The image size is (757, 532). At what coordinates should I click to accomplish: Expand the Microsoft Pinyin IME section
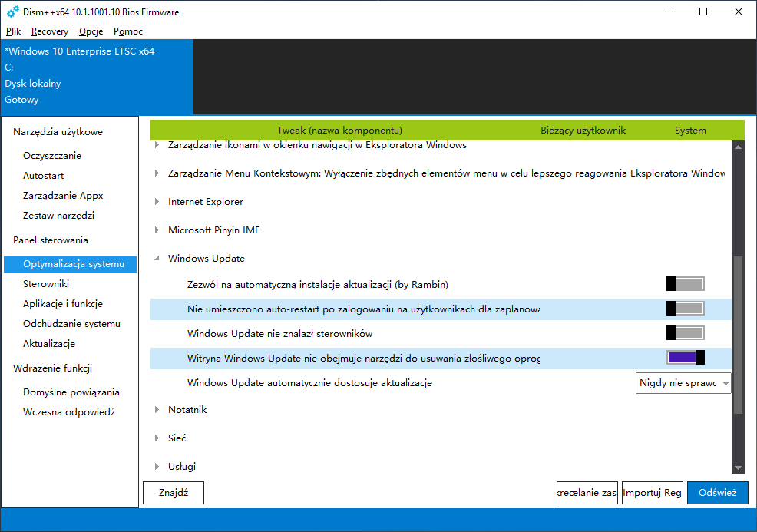[x=158, y=230]
